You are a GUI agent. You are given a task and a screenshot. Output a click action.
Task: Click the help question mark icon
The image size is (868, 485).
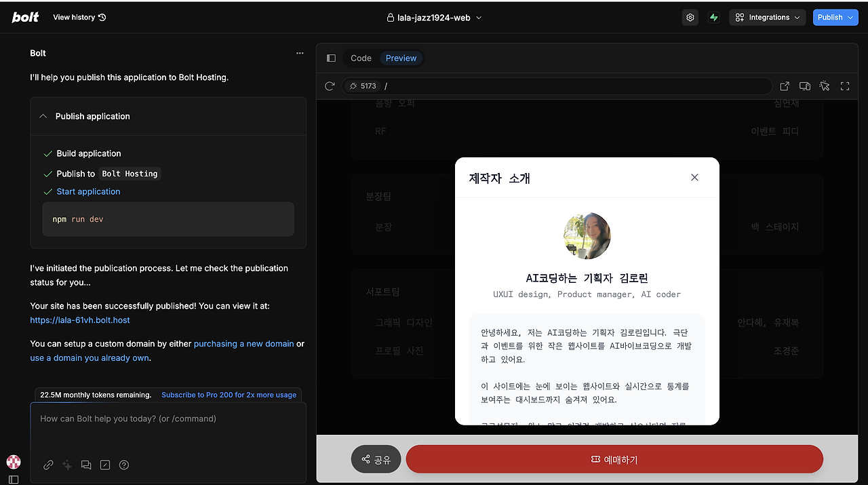[124, 465]
